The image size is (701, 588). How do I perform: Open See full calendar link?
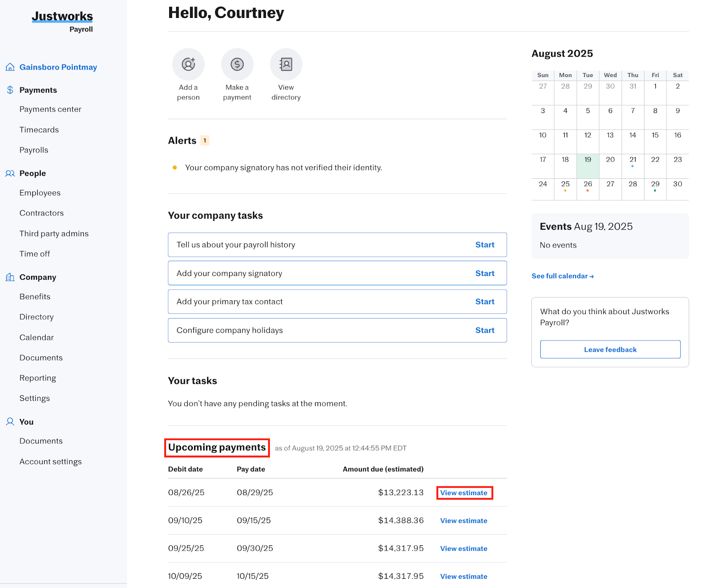pos(563,276)
